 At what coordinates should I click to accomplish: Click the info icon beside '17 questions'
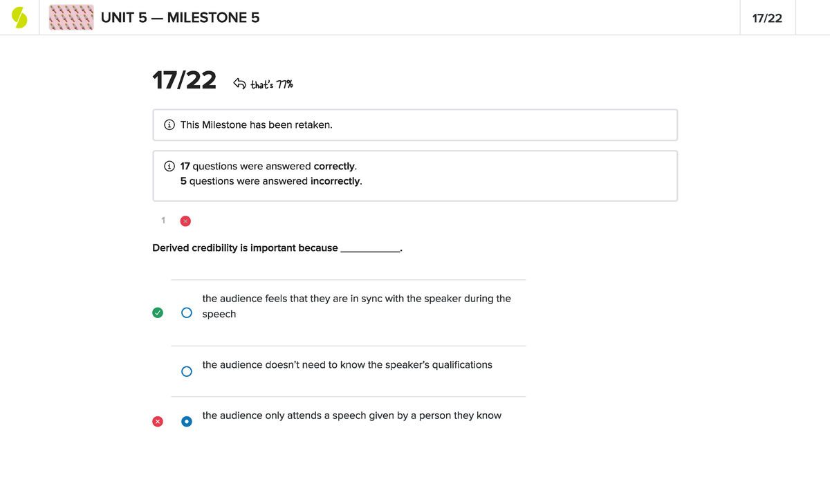pos(169,167)
